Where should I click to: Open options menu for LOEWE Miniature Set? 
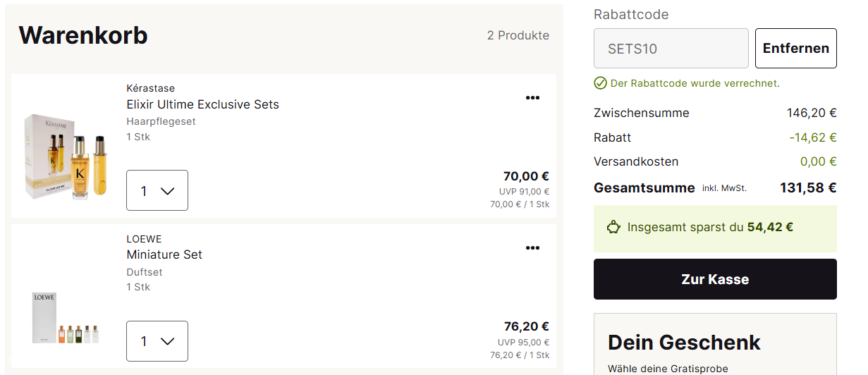tap(532, 248)
